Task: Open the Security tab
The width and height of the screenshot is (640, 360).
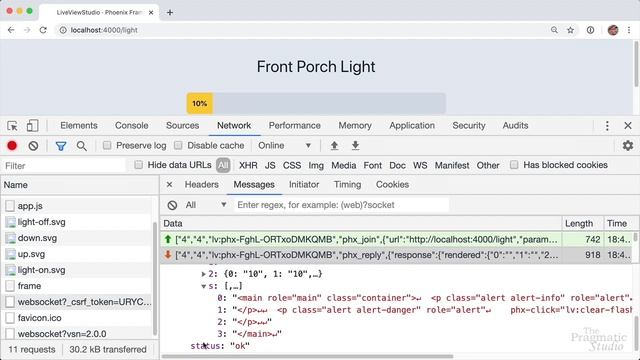Action: click(469, 126)
